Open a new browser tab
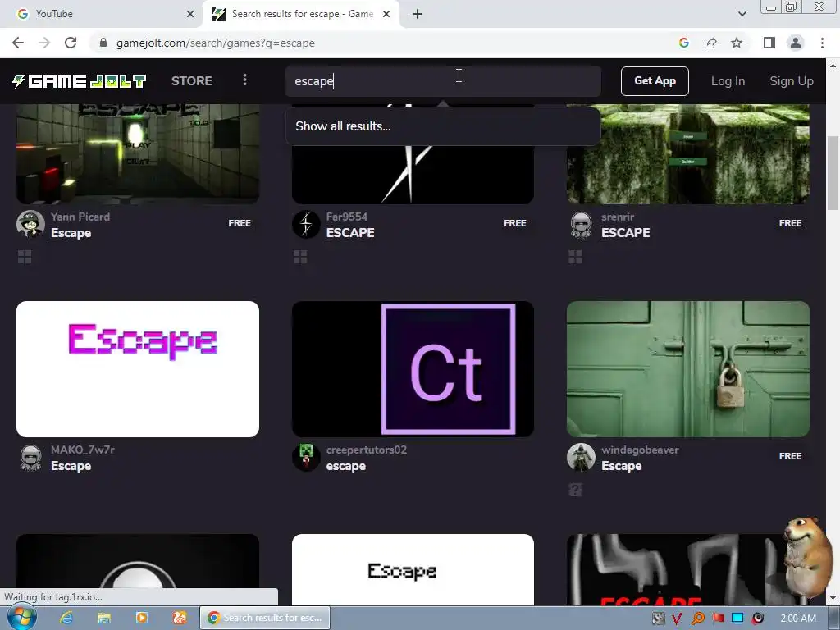840x630 pixels. [418, 15]
